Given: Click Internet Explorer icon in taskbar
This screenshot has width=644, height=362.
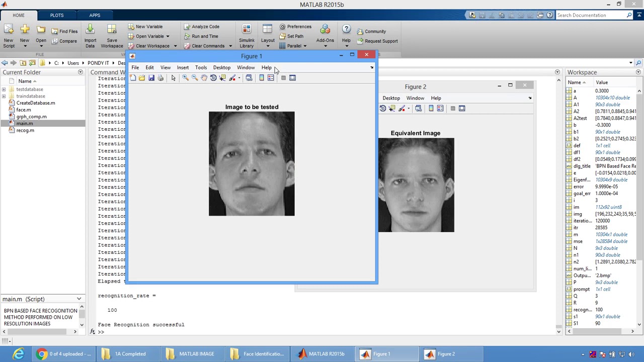Looking at the screenshot, I should [19, 354].
